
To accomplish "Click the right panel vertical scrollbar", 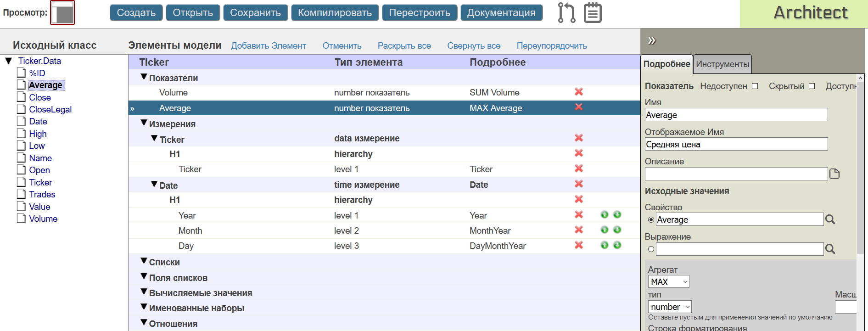I will click(x=861, y=168).
